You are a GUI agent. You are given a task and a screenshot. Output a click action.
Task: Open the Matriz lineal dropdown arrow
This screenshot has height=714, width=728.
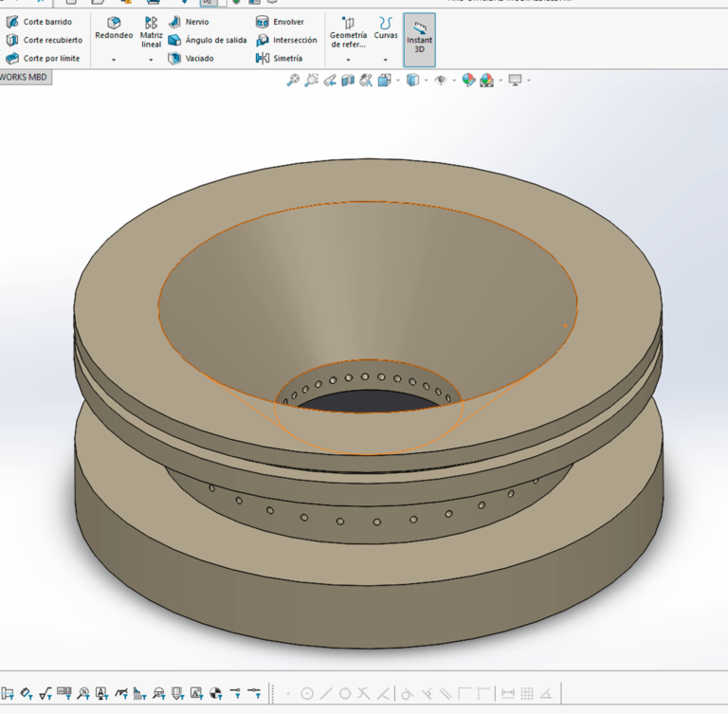tap(151, 60)
